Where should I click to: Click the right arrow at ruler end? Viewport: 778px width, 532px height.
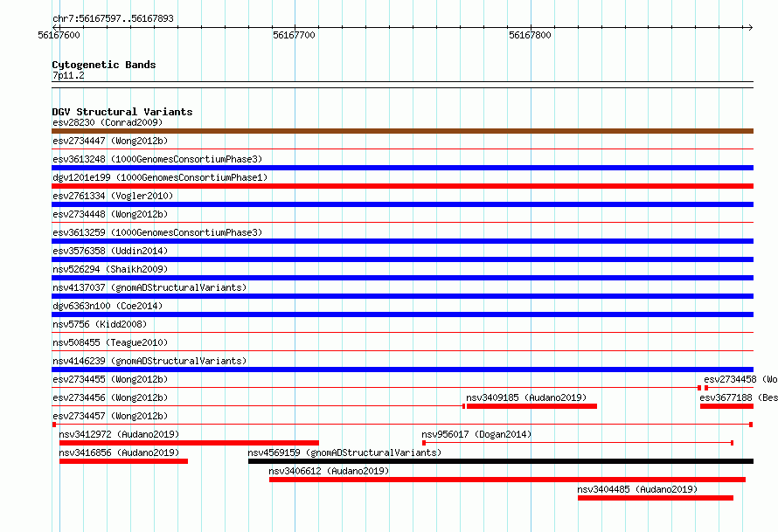click(x=750, y=27)
